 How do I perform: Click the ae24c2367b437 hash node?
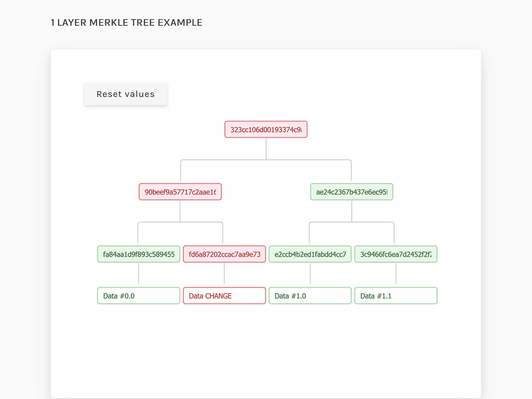tap(351, 192)
